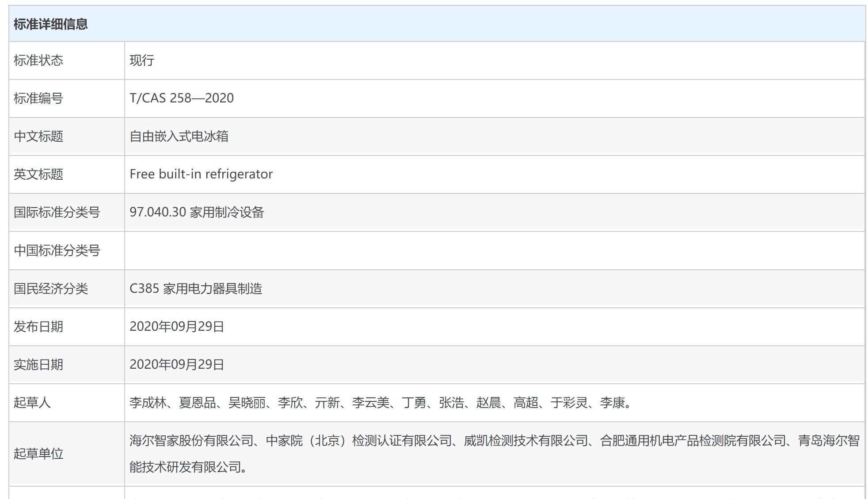Viewport: 868px width, 499px height.
Task: Click Chinese title 自由嵌入式电冰箱
Action: tap(179, 136)
